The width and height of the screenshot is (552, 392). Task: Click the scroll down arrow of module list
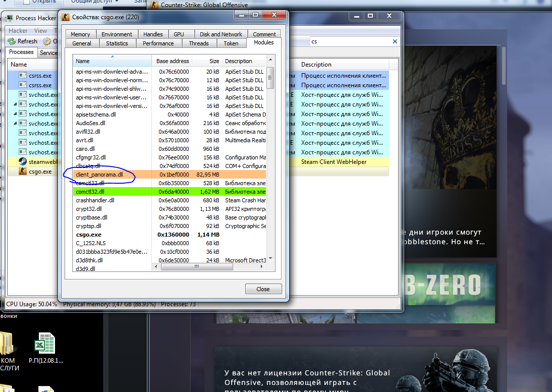pyautogui.click(x=270, y=258)
